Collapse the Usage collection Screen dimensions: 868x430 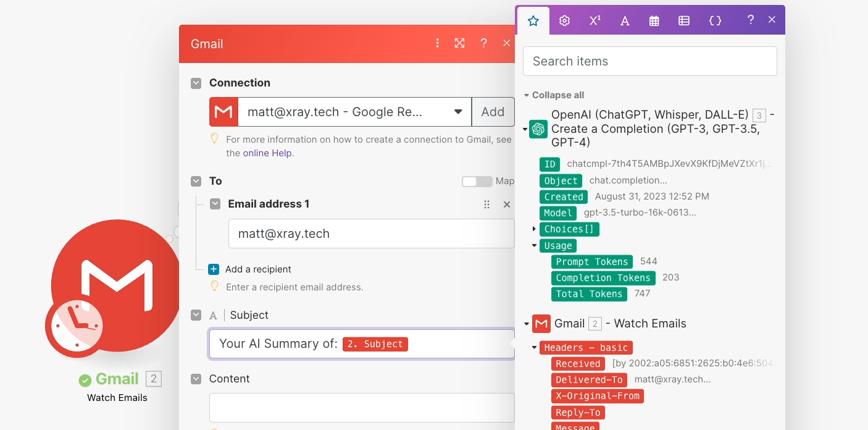(x=534, y=246)
